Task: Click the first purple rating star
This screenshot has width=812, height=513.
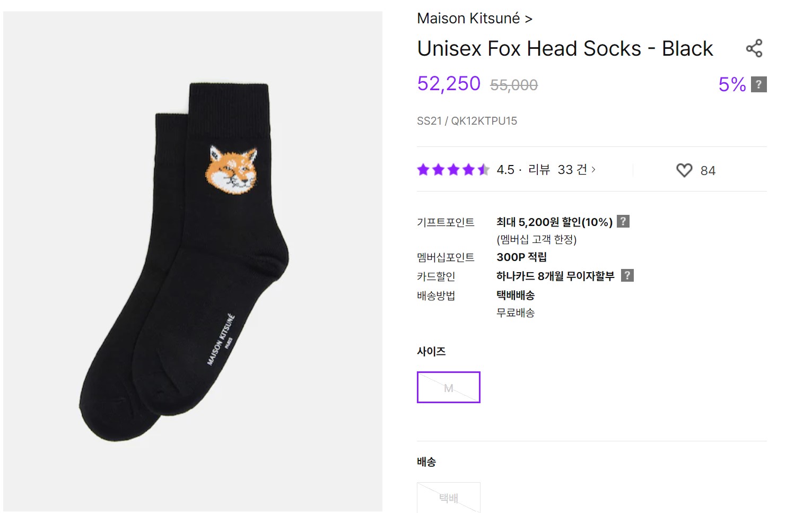Action: (423, 170)
